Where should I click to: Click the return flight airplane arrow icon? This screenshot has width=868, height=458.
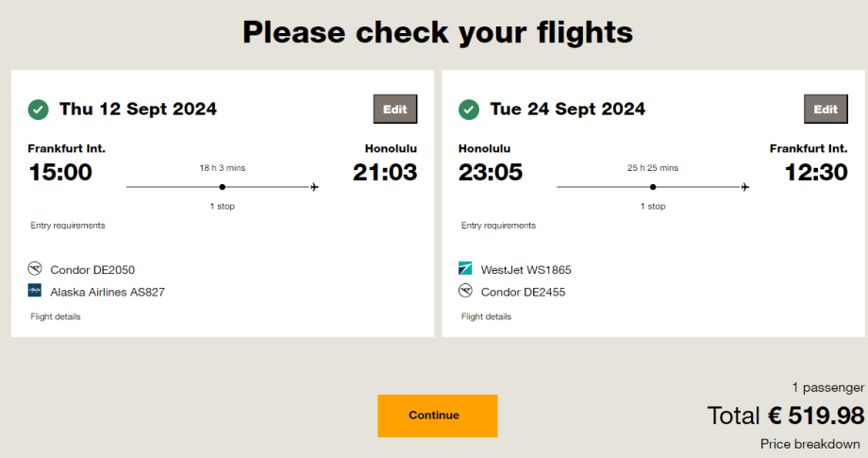coord(744,187)
